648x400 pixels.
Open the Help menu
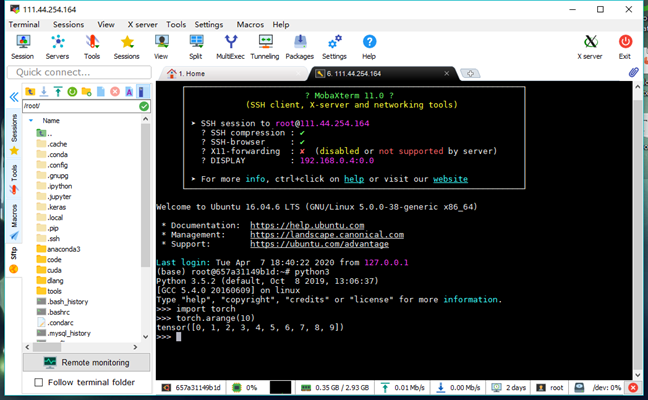click(281, 24)
